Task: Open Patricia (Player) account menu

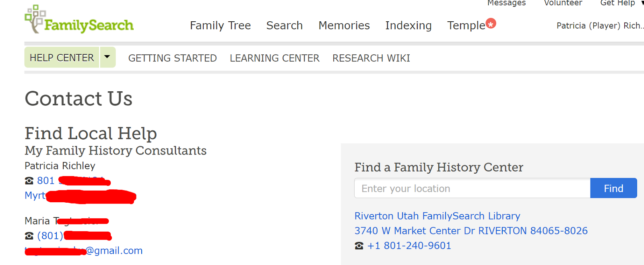Action: 599,26
